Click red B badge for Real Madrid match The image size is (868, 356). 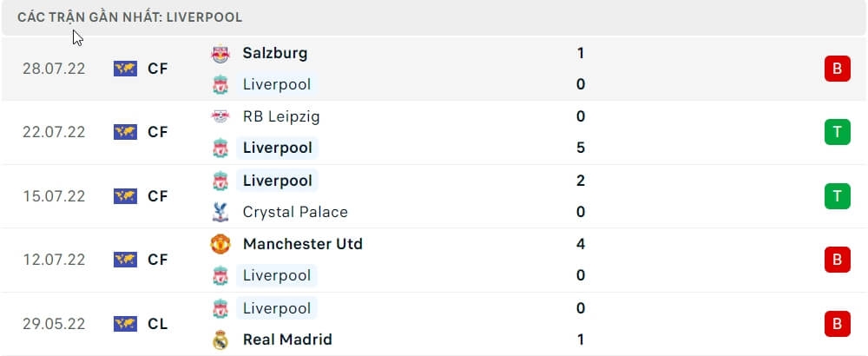(837, 324)
